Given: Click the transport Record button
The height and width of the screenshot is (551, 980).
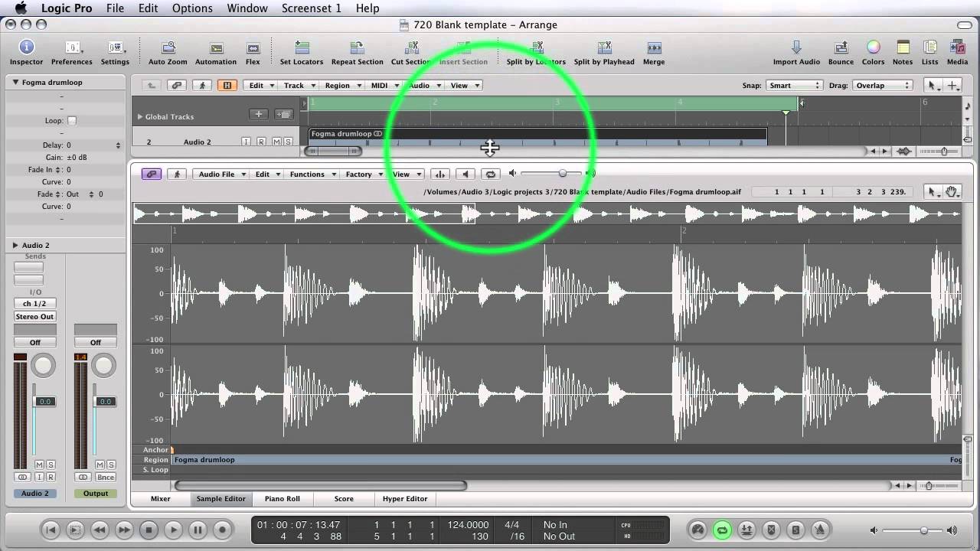Looking at the screenshot, I should click(223, 530).
